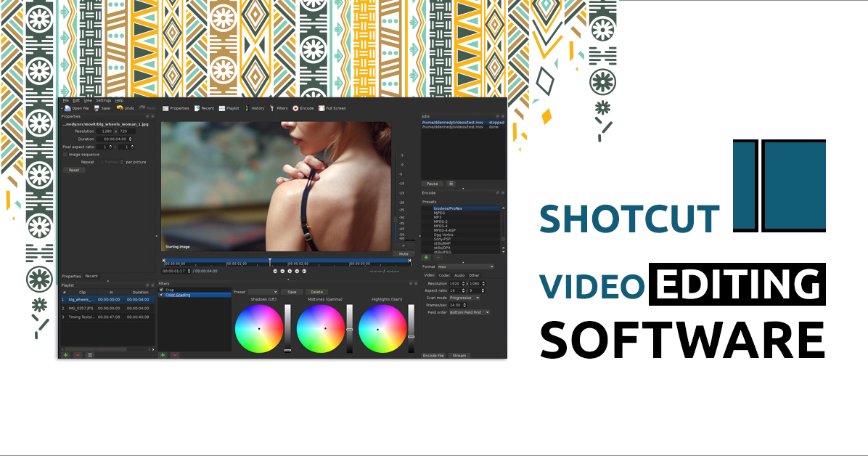Click the fast forward playback button
Viewport: 868px width, 456px height.
coord(297,272)
